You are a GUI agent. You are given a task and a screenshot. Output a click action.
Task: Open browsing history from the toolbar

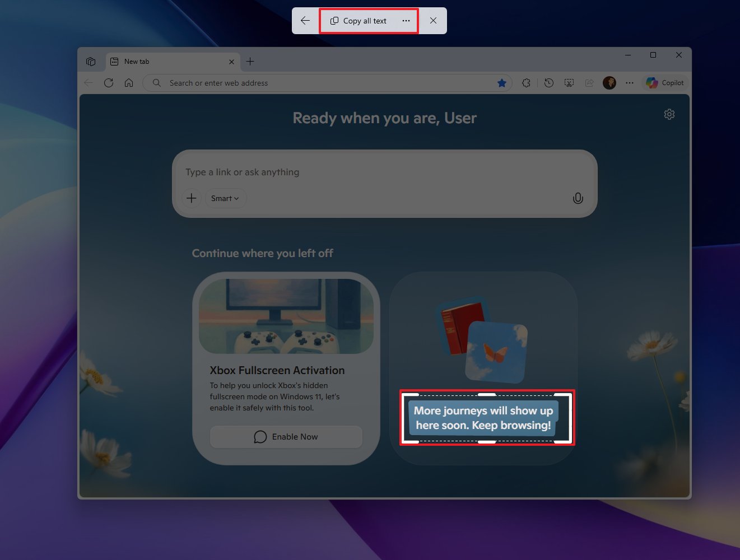(548, 82)
